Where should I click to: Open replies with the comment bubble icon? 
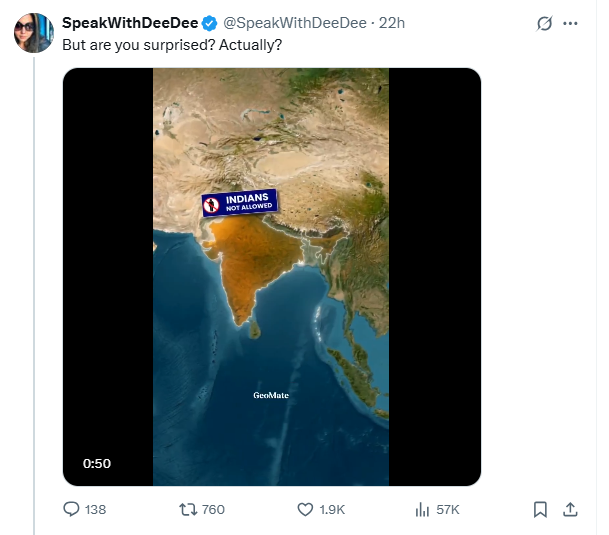click(72, 509)
